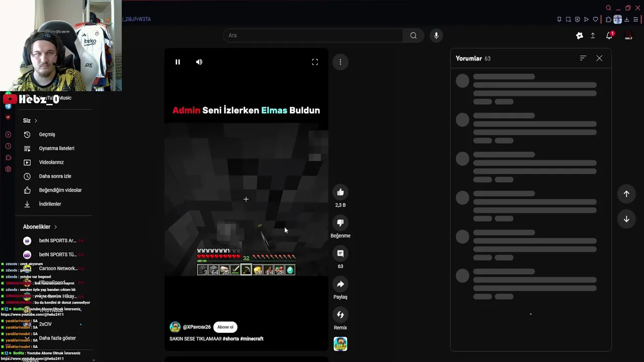The height and width of the screenshot is (362, 644).
Task: Open sidebar settings gear icon
Action: point(8,169)
